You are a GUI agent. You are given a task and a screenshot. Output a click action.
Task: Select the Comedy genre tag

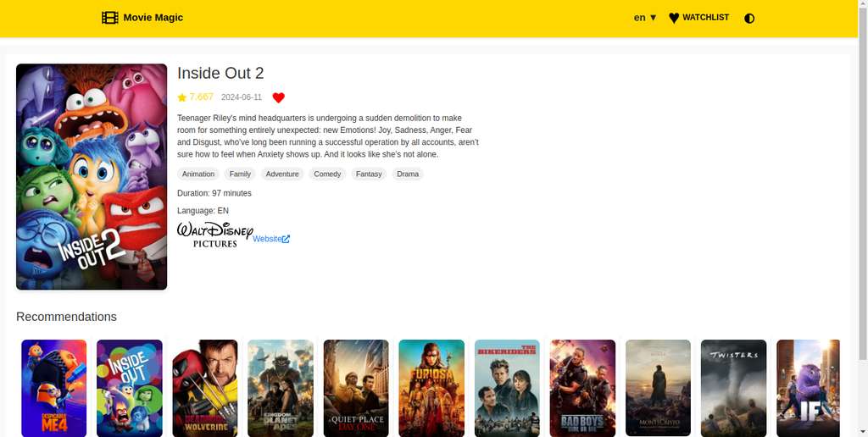[x=327, y=174]
